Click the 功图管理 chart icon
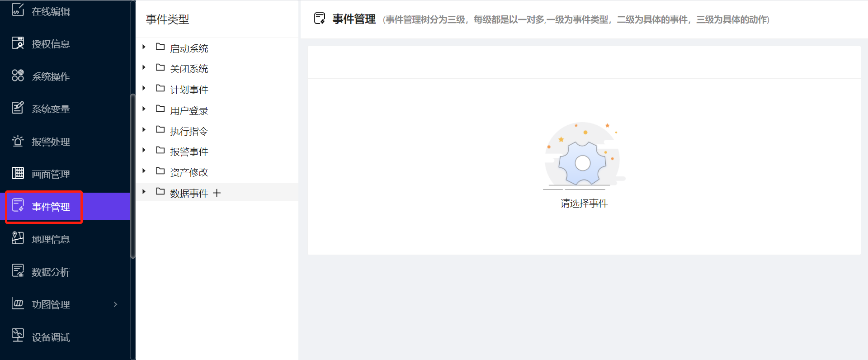Image resolution: width=868 pixels, height=360 pixels. [18, 303]
